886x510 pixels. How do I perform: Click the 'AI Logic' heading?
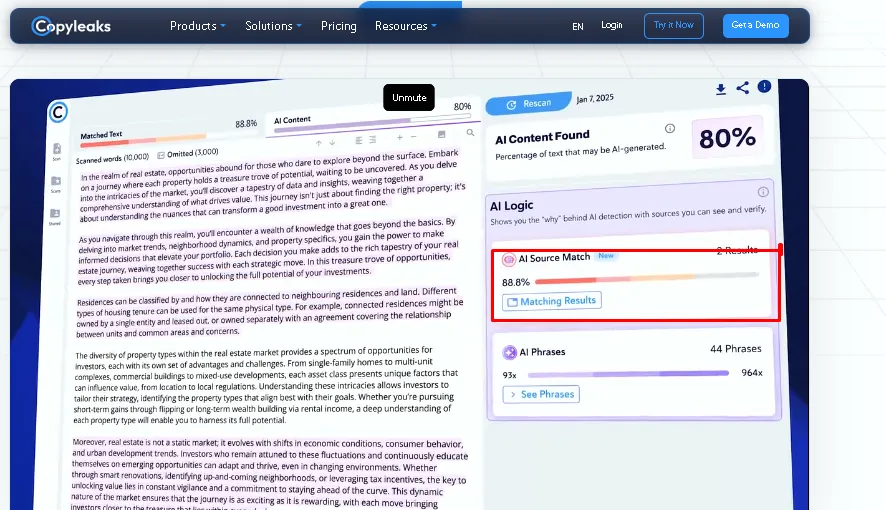[x=511, y=206]
